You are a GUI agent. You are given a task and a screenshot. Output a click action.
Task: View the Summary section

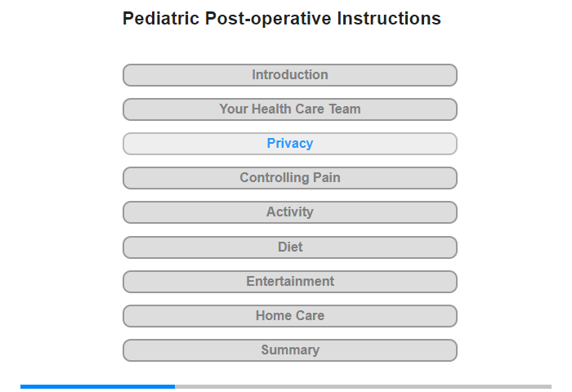289,350
